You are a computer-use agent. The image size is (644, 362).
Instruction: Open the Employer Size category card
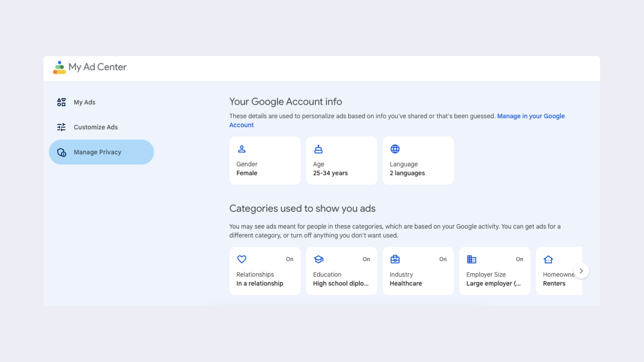point(494,271)
